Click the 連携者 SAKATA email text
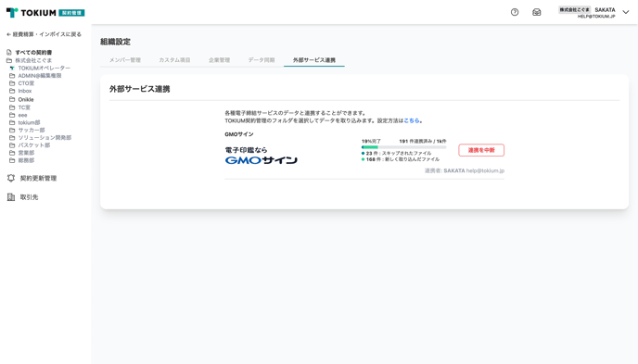Image resolution: width=638 pixels, height=364 pixels. [465, 170]
